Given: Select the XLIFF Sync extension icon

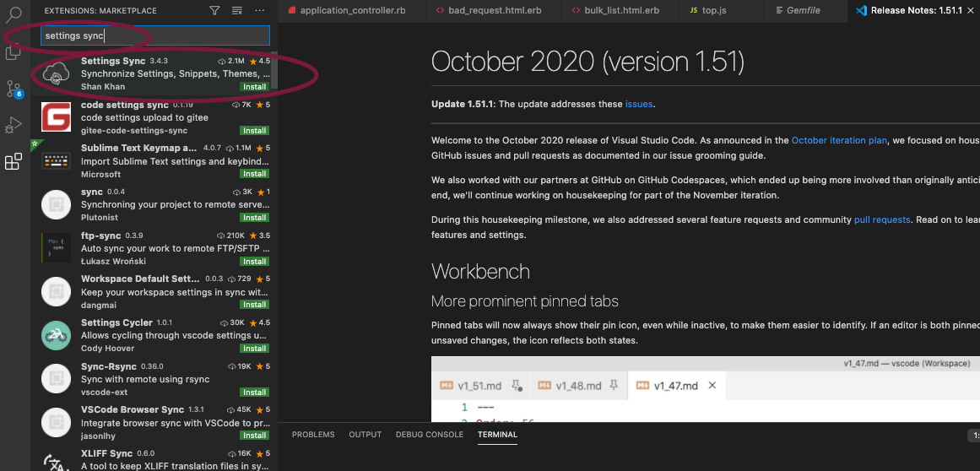Looking at the screenshot, I should [57, 461].
